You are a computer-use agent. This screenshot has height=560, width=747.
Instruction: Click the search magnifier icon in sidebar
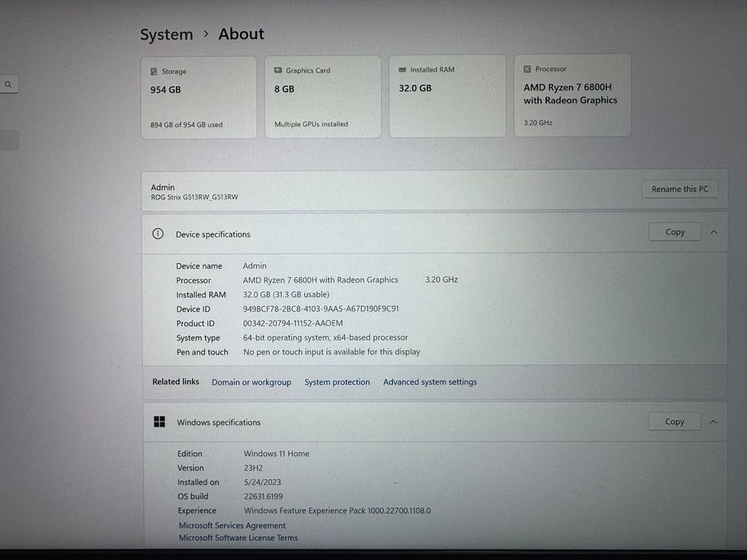coord(8,85)
